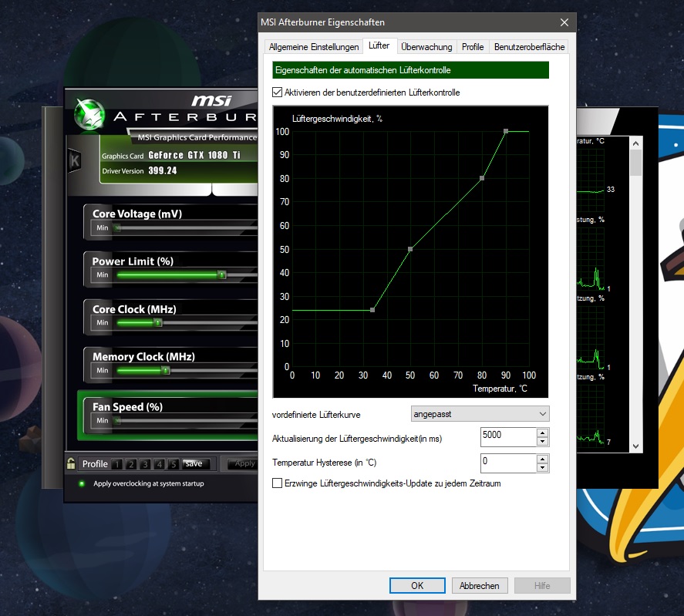684x616 pixels.
Task: Click the profile lock padlock icon
Action: (x=71, y=463)
